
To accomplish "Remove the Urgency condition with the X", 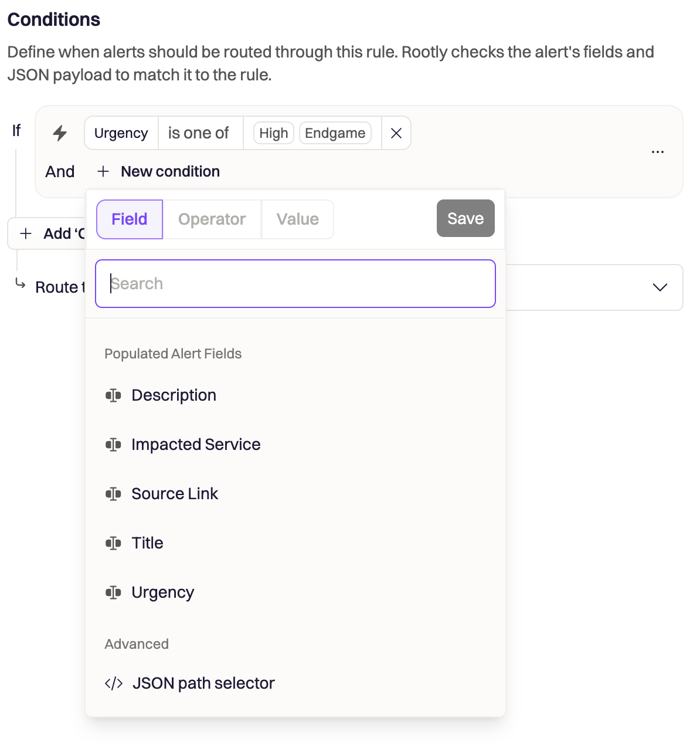I will tap(396, 133).
